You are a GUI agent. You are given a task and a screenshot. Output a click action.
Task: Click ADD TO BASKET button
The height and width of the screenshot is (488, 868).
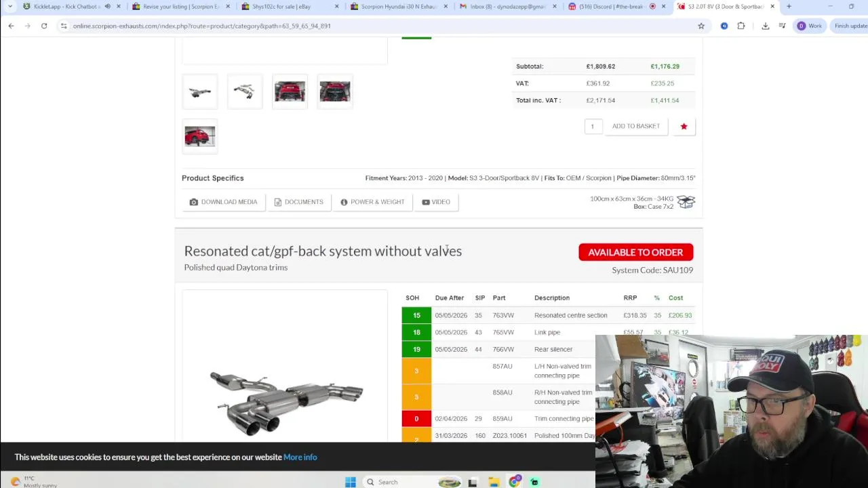click(635, 126)
